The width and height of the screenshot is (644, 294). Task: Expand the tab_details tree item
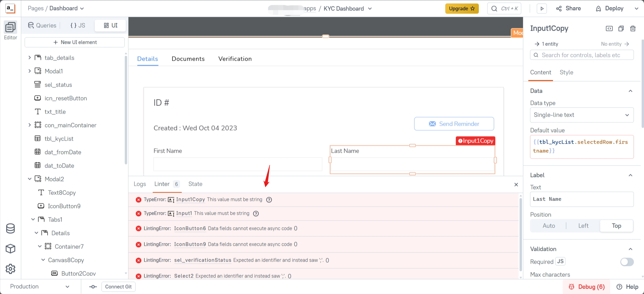coord(30,58)
